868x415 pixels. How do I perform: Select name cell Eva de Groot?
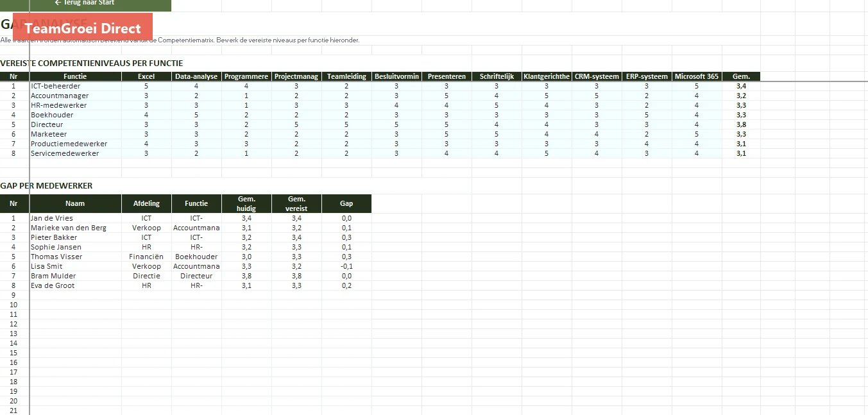[76, 285]
